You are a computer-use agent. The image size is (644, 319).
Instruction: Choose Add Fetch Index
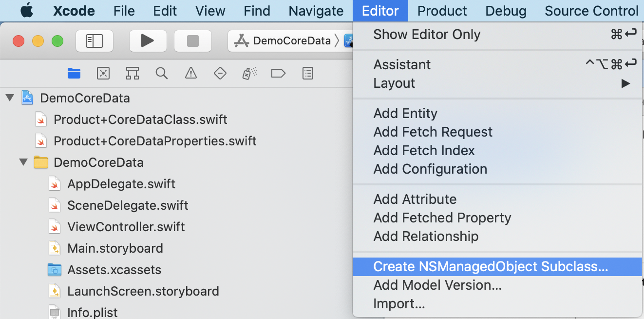point(497,150)
